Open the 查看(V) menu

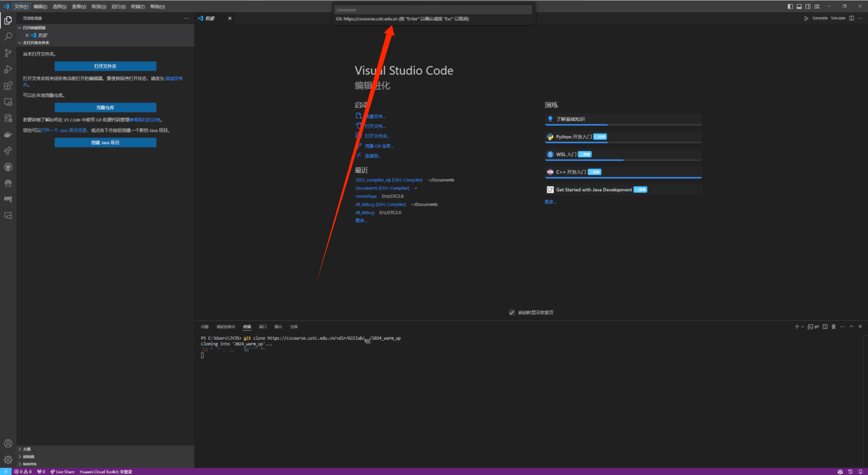(79, 6)
